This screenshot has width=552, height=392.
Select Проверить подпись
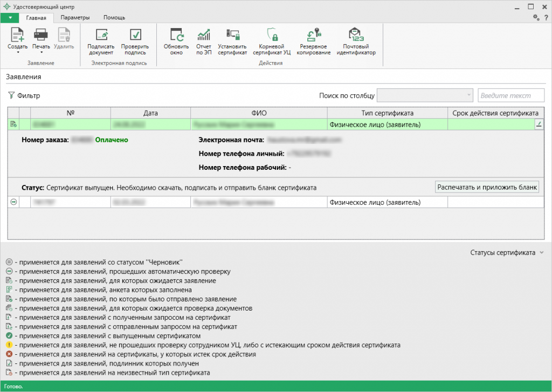tap(135, 42)
